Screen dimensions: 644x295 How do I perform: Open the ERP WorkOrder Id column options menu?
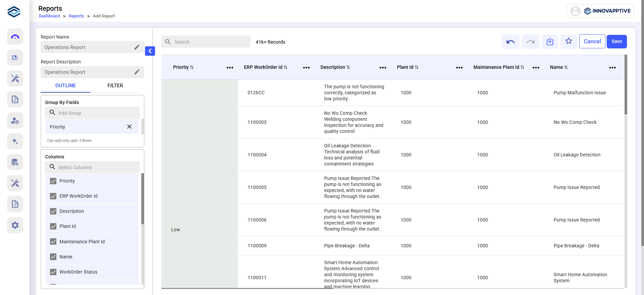[306, 67]
